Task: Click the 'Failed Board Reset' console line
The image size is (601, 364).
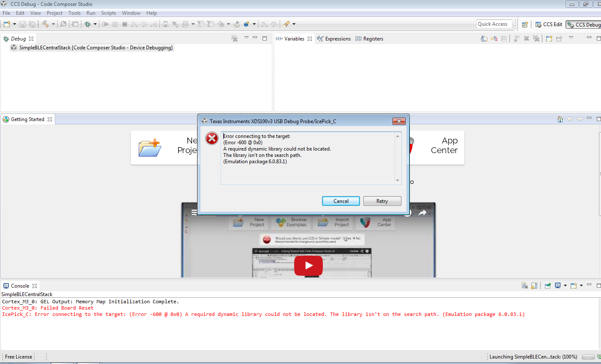Action: [48, 308]
